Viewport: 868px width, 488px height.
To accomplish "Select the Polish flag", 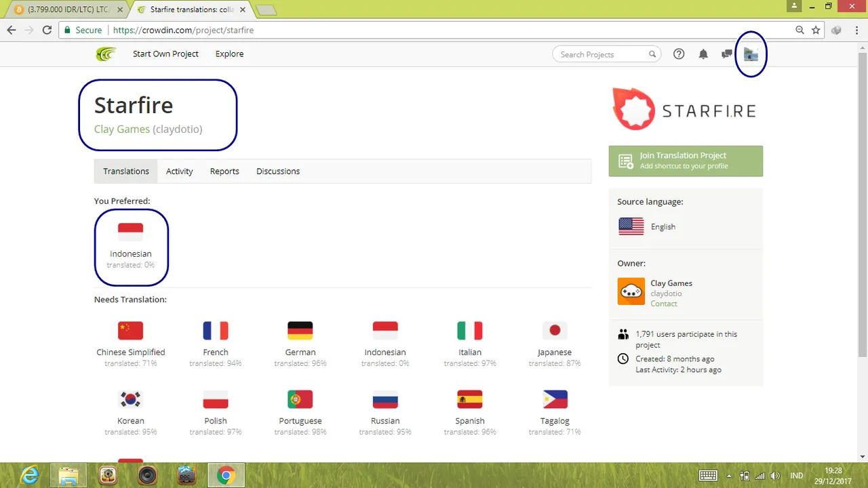I will coord(216,399).
